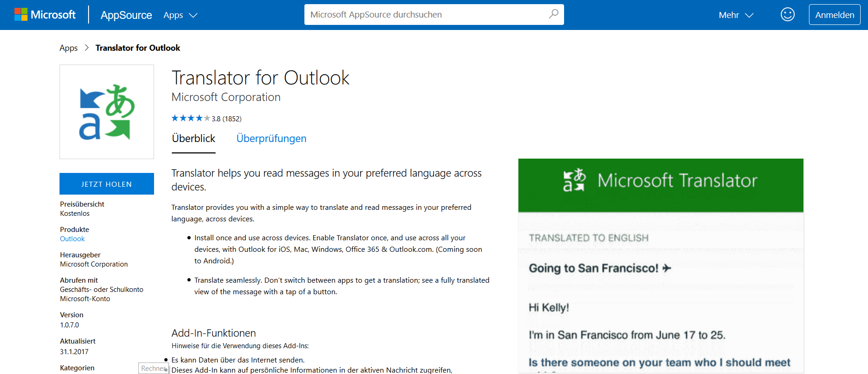Click the Add-In-Funktionen heading
The width and height of the screenshot is (868, 374).
click(214, 333)
